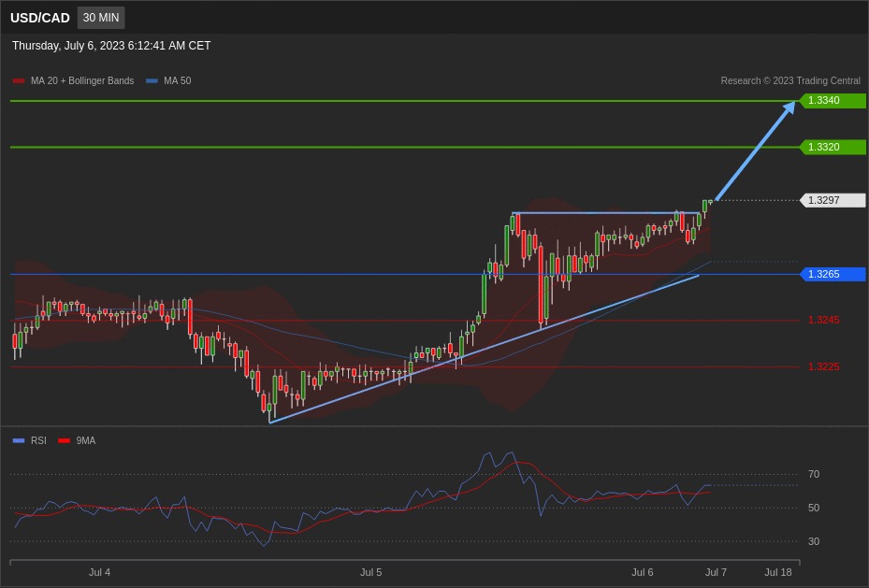Open the Trading Central research credit
Screen dimensions: 869x588
tap(789, 81)
